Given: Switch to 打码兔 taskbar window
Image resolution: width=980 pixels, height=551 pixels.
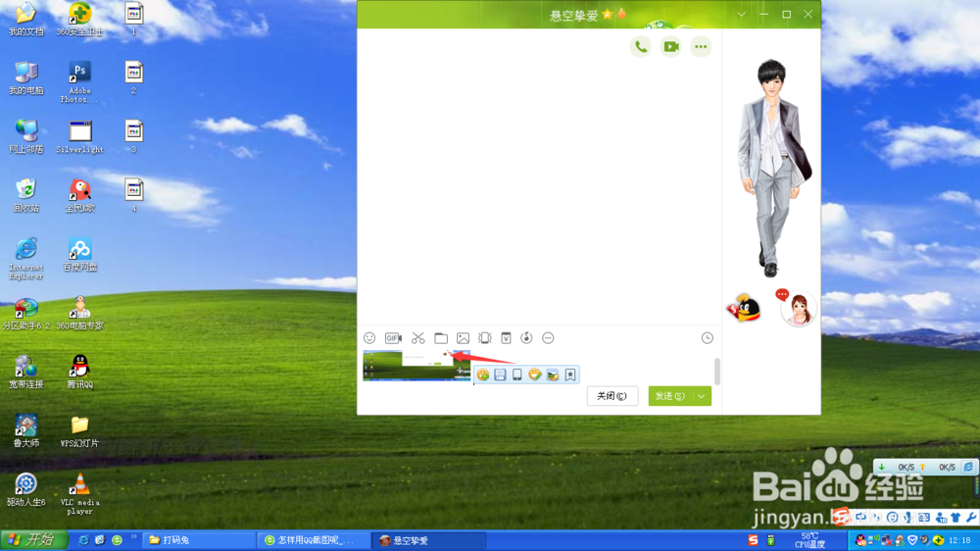Looking at the screenshot, I should tap(199, 540).
